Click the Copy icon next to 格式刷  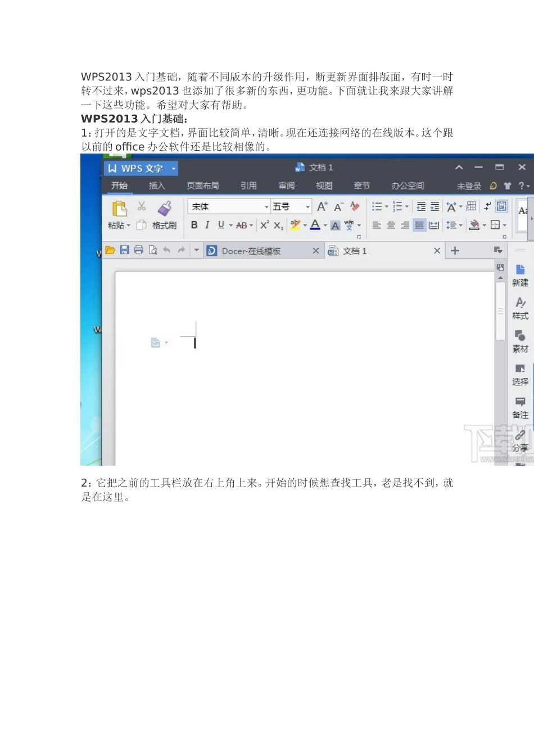[142, 225]
